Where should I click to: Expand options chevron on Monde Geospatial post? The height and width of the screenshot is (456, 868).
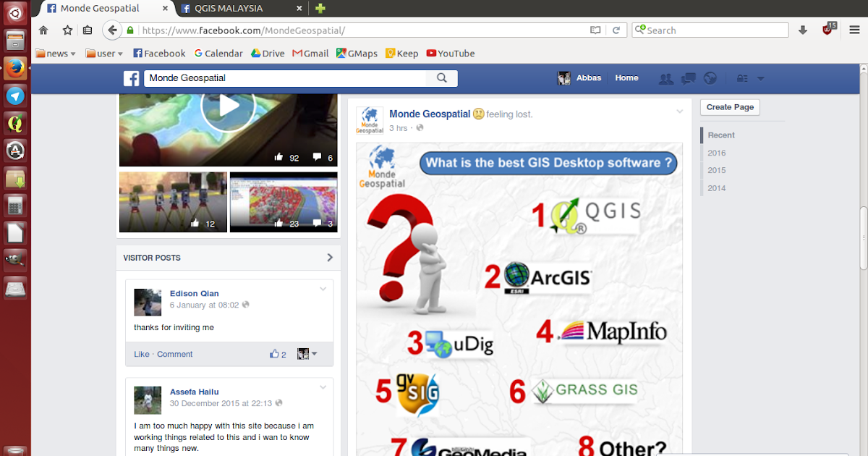point(679,111)
